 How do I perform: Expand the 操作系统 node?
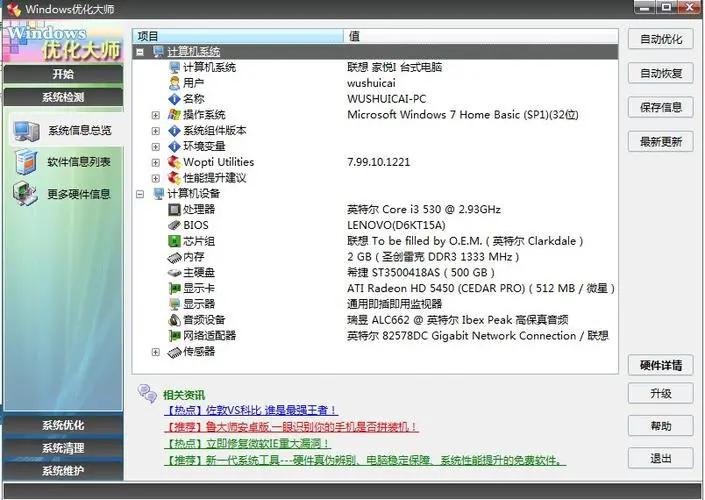(x=156, y=115)
